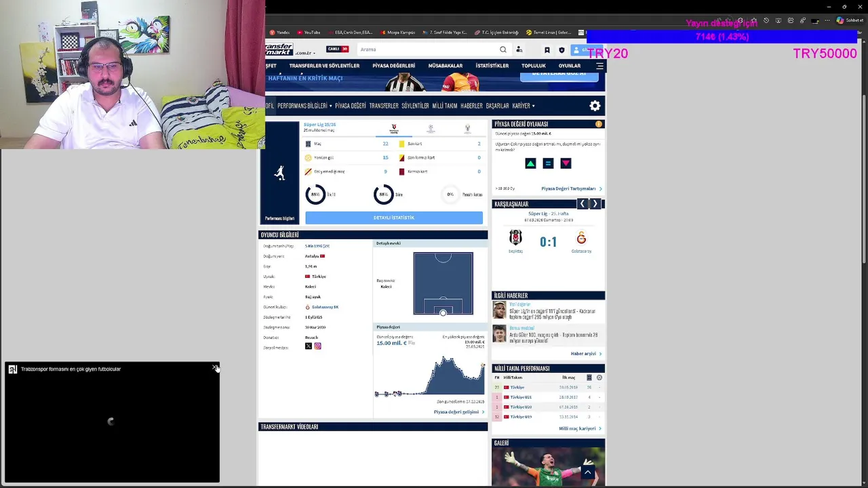Click the Detaylı İstatistik button
This screenshot has height=488, width=868.
point(394,218)
